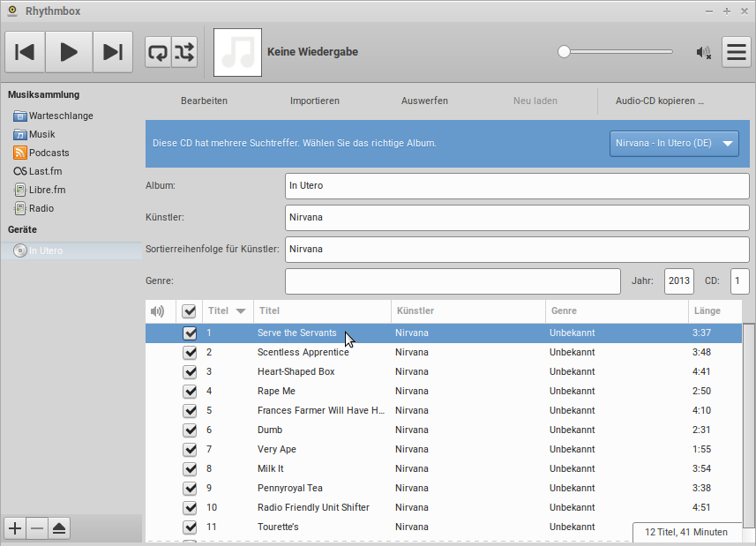756x546 pixels.
Task: Click Audio-CD kopieren button
Action: point(660,101)
